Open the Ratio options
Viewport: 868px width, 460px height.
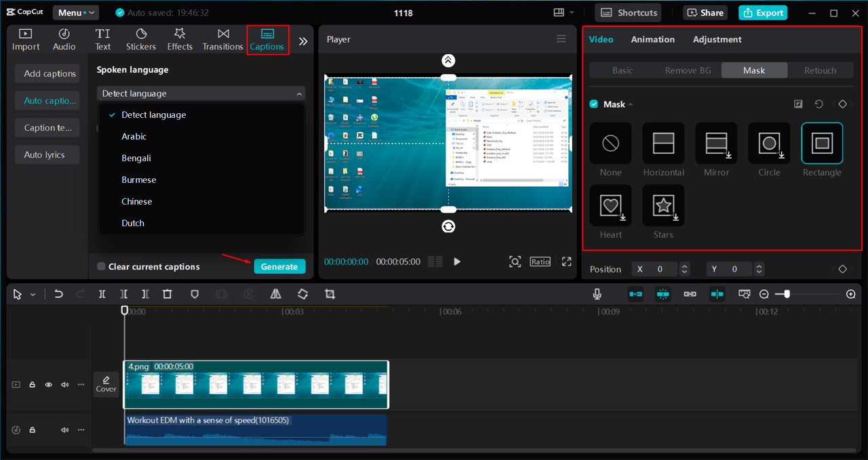[x=540, y=262]
